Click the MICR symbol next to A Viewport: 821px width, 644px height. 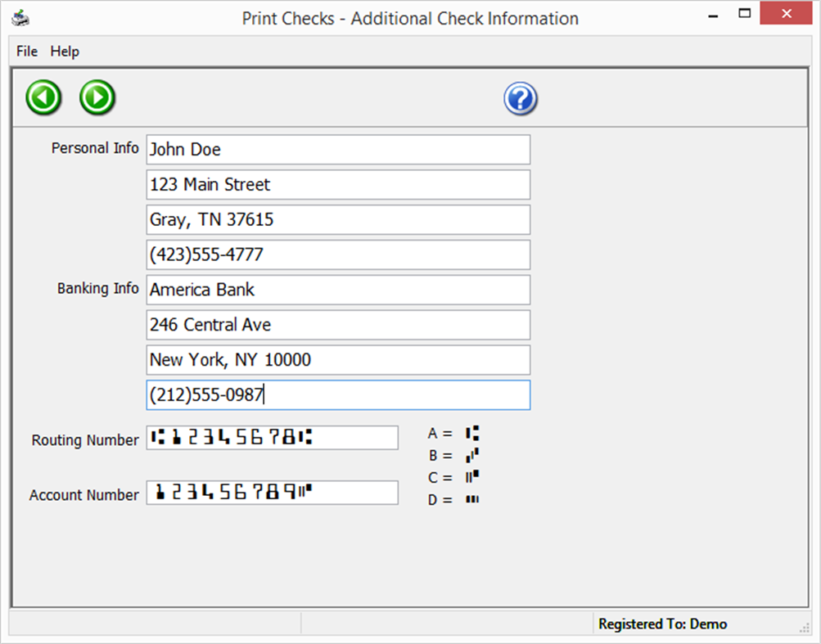point(471,433)
